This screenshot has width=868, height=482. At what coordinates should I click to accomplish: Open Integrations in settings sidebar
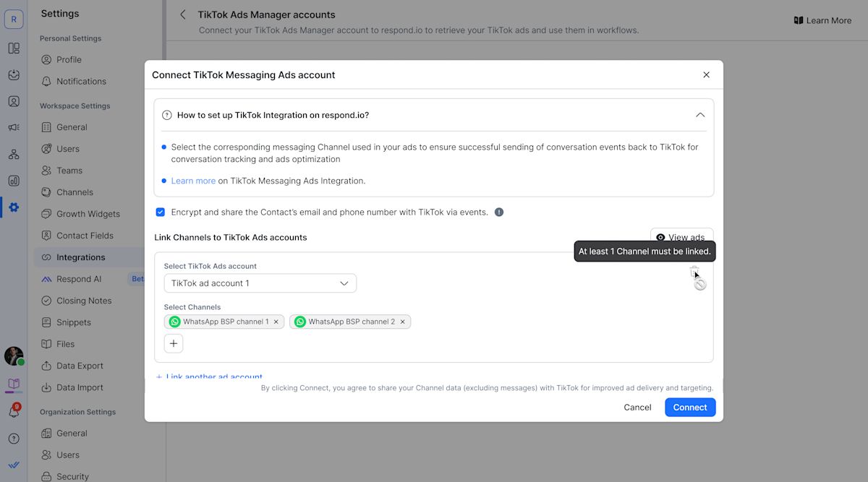tap(80, 257)
